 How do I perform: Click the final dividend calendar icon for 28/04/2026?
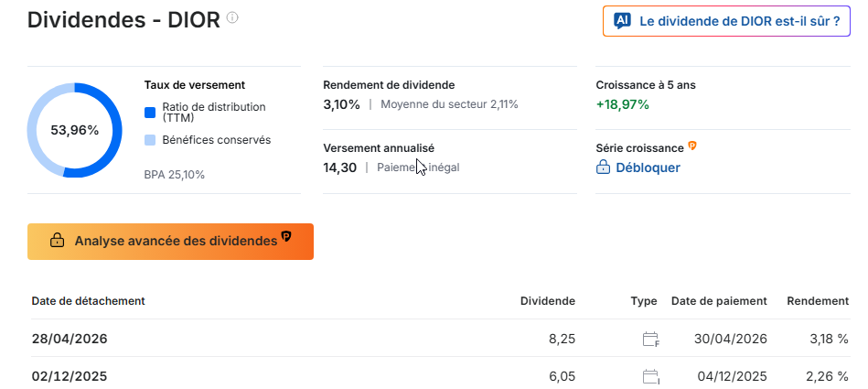click(651, 340)
